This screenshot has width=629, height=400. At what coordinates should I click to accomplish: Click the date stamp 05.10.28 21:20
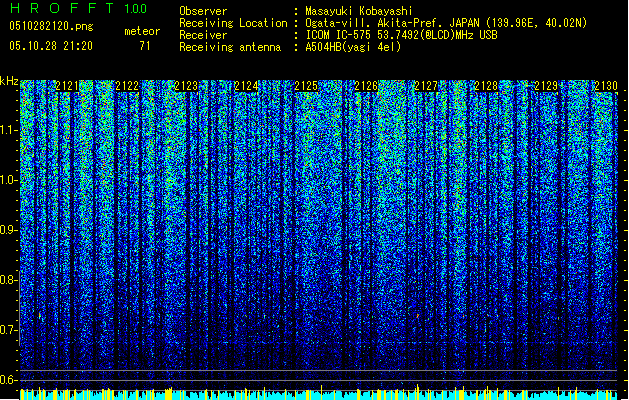(51, 46)
